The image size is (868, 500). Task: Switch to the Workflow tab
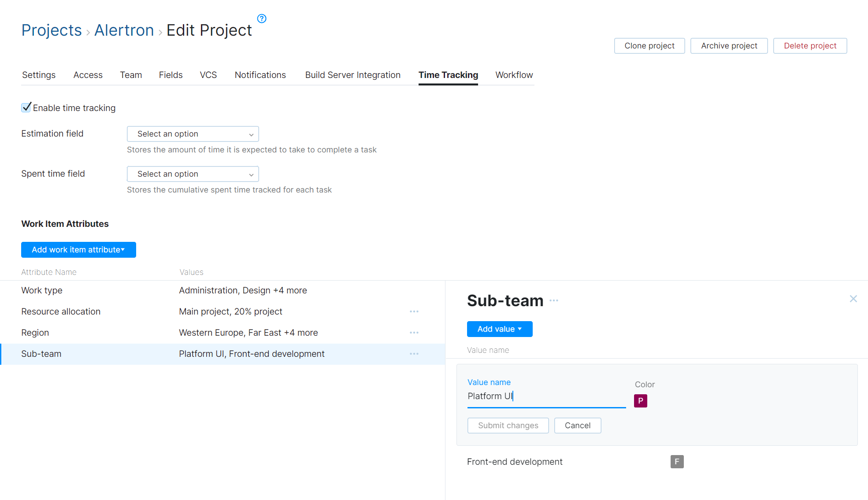pos(514,75)
